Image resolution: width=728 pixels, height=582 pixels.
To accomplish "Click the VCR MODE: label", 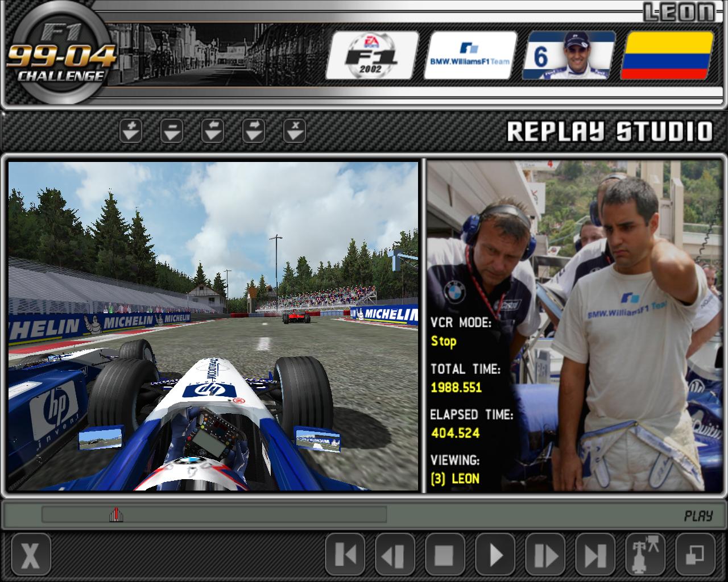I will [461, 323].
